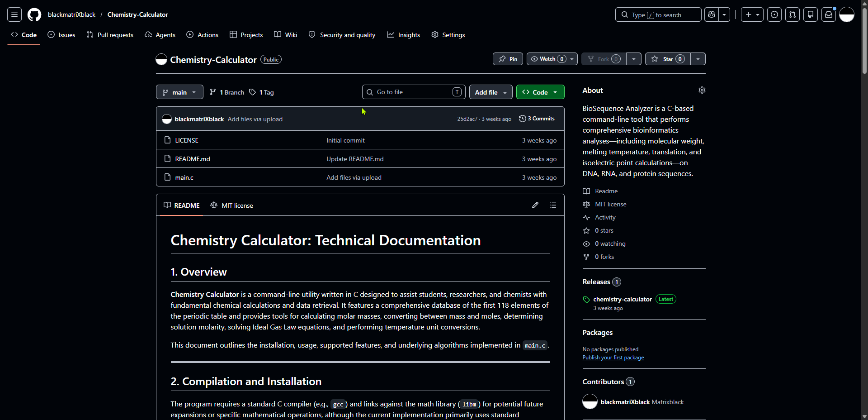Viewport: 868px width, 420px height.
Task: Open the MIT license link in About sidebar
Action: tap(611, 204)
